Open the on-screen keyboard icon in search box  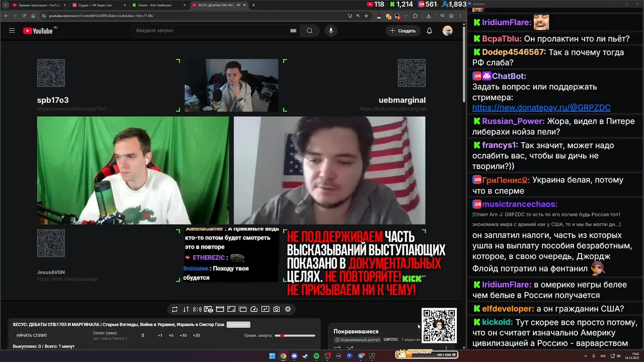pyautogui.click(x=293, y=31)
